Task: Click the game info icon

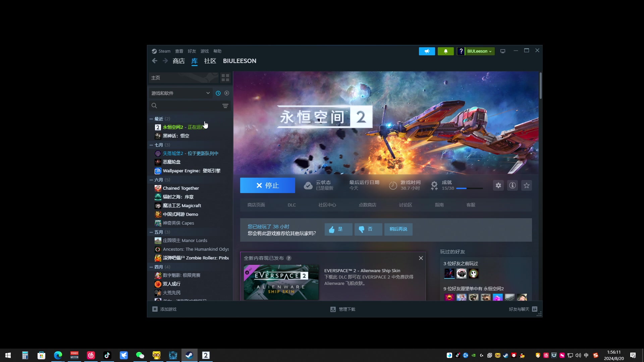Action: pos(513,185)
